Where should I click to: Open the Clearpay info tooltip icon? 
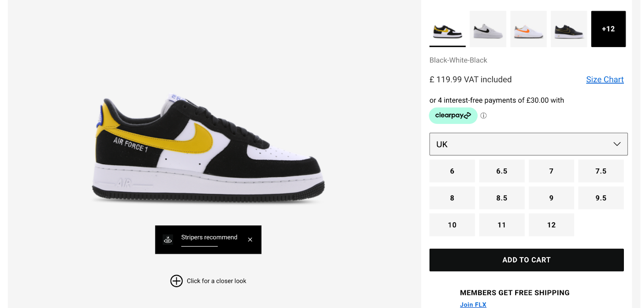[x=483, y=115]
